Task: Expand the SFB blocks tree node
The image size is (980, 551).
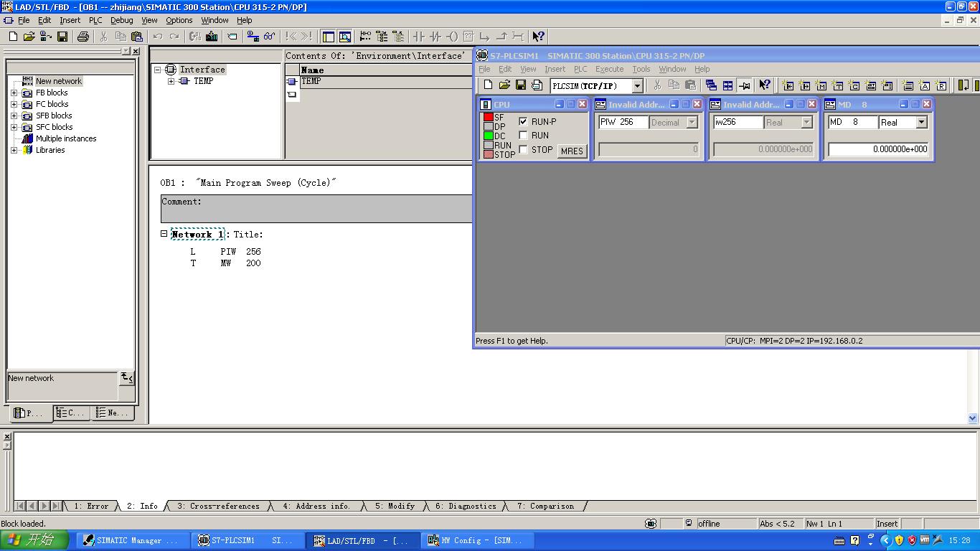Action: pyautogui.click(x=14, y=116)
